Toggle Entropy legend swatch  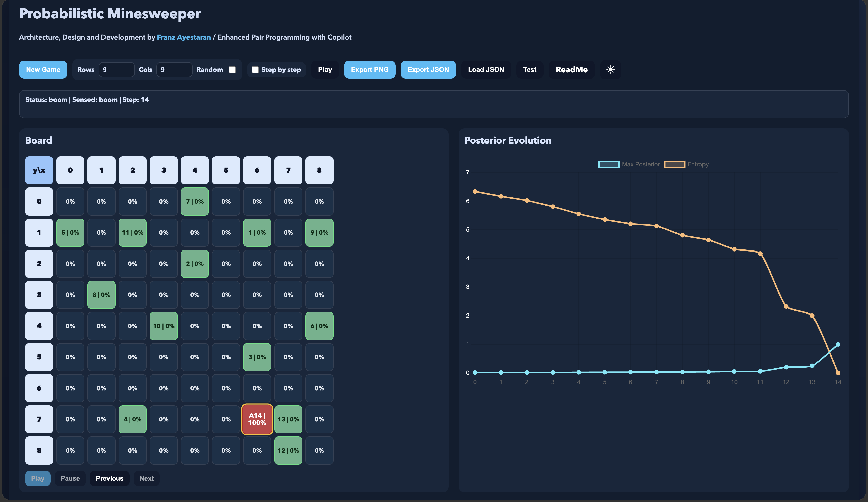coord(674,164)
